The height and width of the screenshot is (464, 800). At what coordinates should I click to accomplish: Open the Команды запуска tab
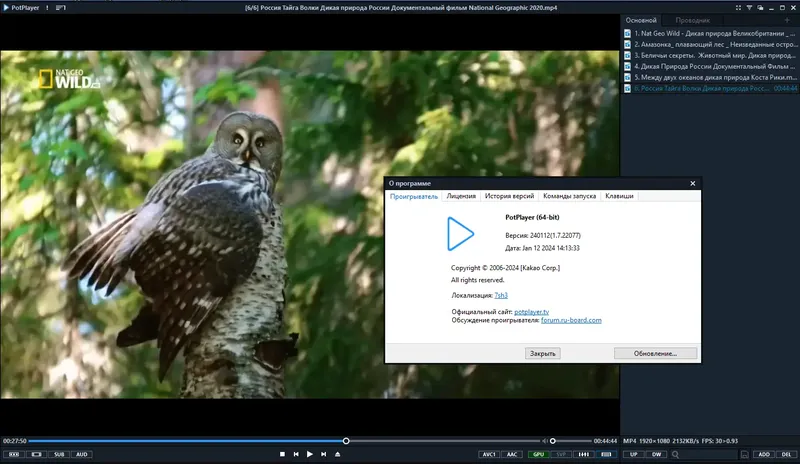click(569, 196)
